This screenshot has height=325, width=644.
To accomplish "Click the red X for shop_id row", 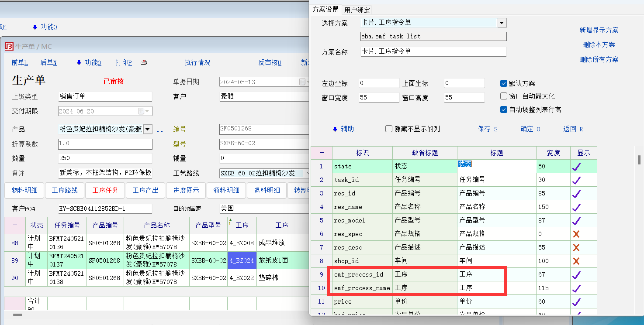I will point(576,261).
